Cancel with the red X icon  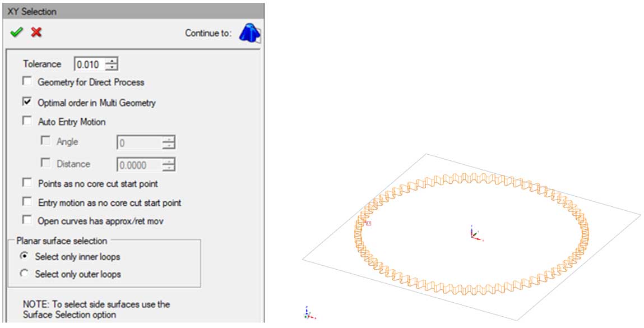36,33
